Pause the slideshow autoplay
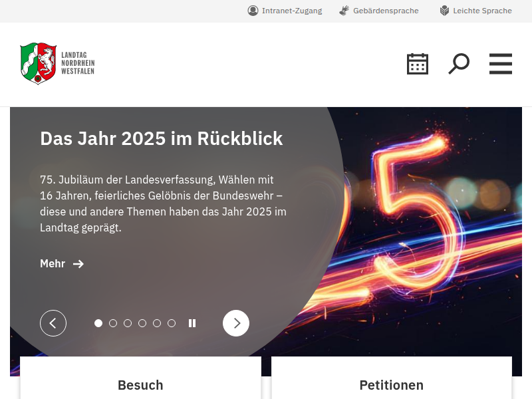Screen dimensions: 532x399 192,323
